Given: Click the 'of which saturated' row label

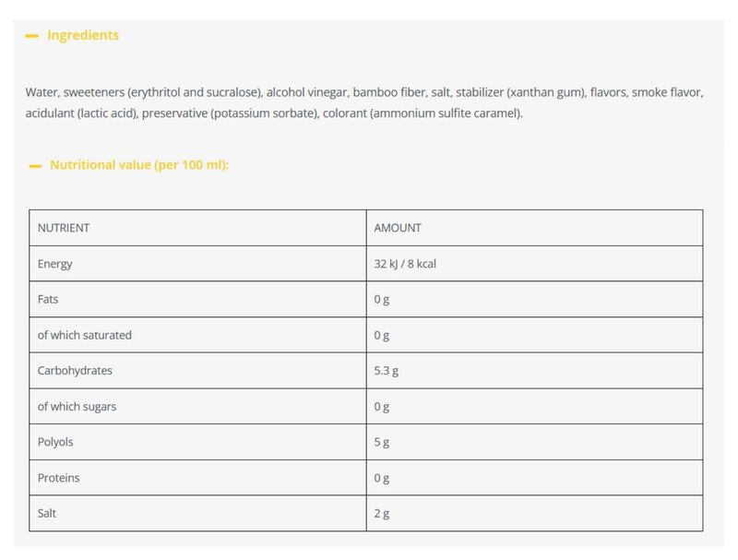Looking at the screenshot, I should pos(85,335).
